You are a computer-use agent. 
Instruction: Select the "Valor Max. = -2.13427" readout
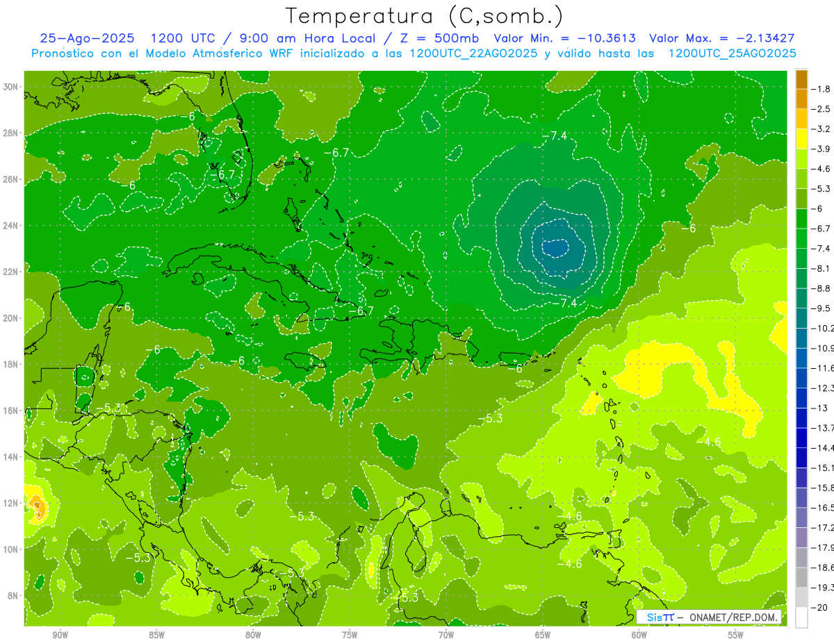pyautogui.click(x=721, y=38)
